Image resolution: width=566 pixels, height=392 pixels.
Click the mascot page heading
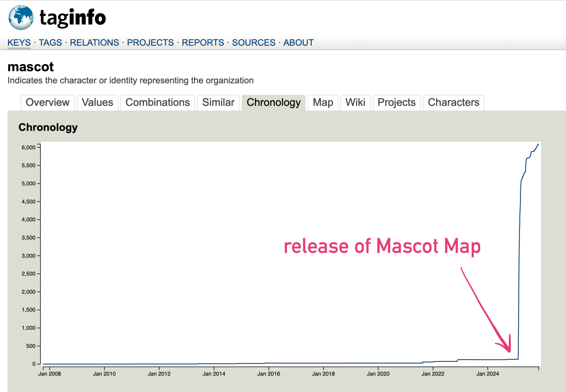click(x=30, y=67)
